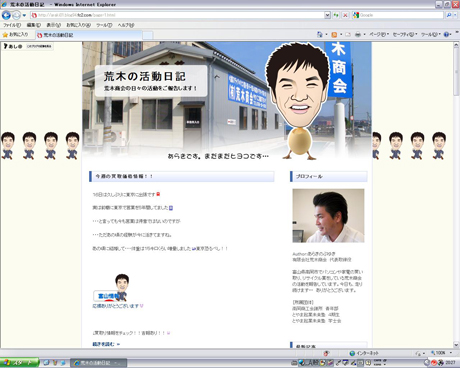Click the あし@ FC2 footprint icon
460x368 pixels.
[x=13, y=46]
